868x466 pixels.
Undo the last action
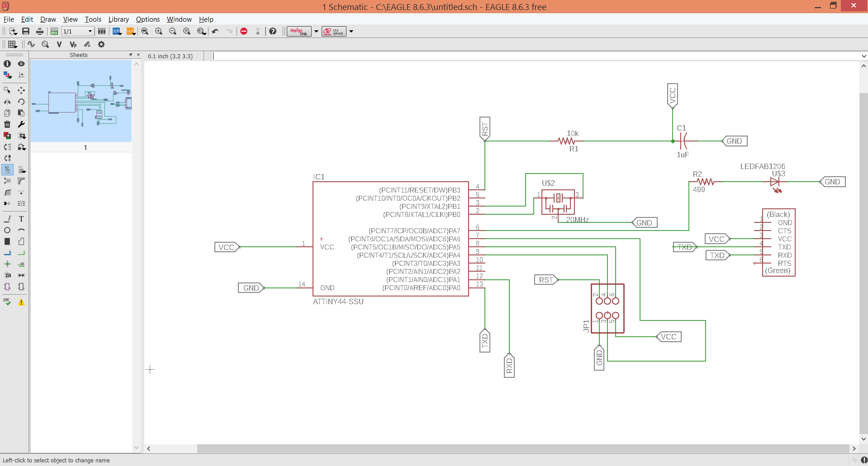click(215, 31)
